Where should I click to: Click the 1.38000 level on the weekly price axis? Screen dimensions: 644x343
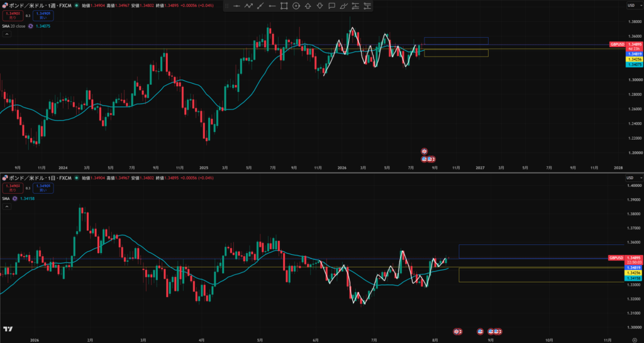pyautogui.click(x=635, y=22)
